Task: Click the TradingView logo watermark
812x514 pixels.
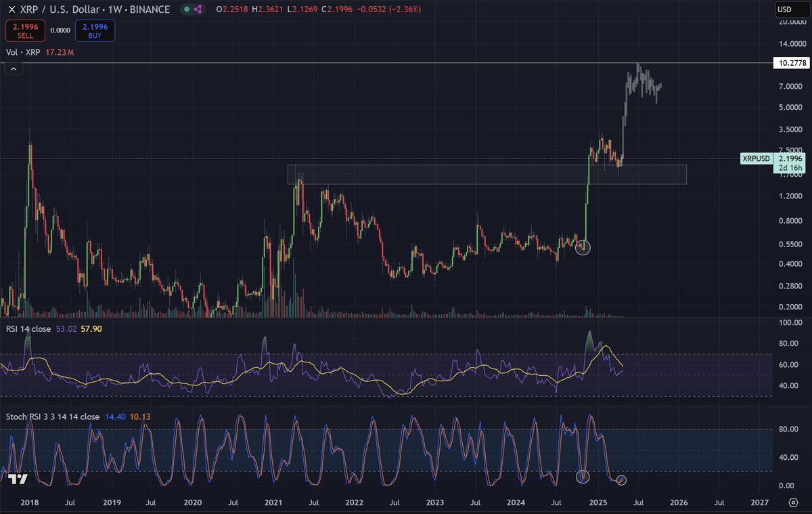Action: pos(19,479)
